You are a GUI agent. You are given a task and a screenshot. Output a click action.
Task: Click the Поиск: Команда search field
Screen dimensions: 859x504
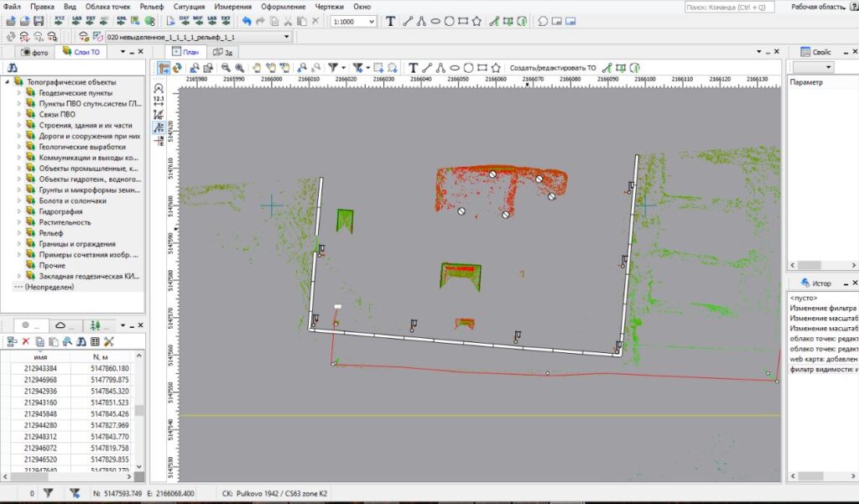[730, 7]
